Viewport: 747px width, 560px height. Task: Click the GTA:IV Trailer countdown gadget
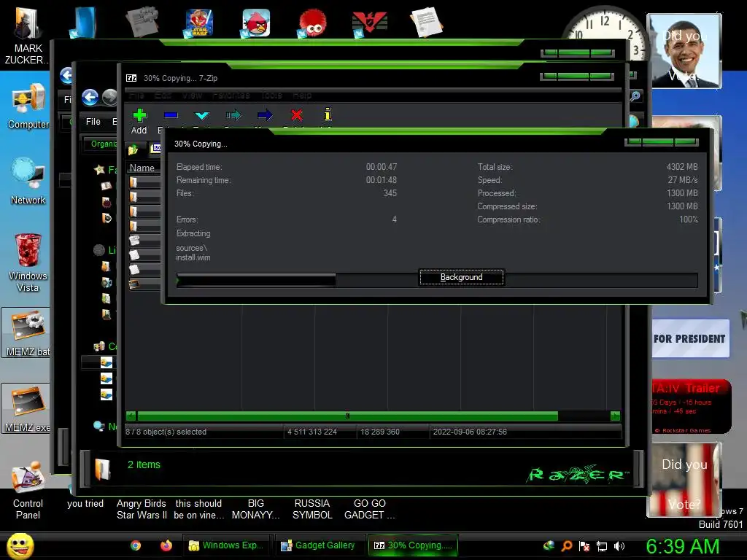click(690, 406)
